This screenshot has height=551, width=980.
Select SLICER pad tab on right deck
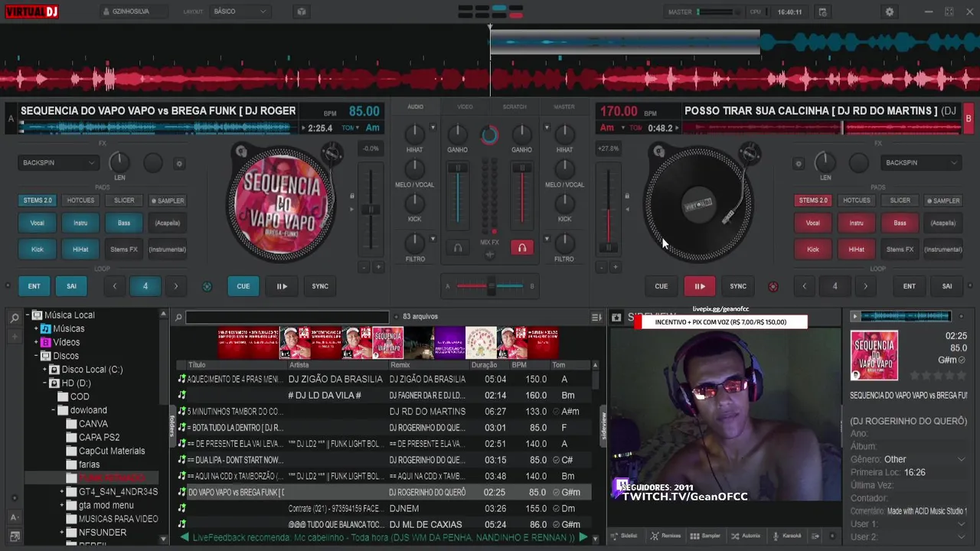pos(900,201)
